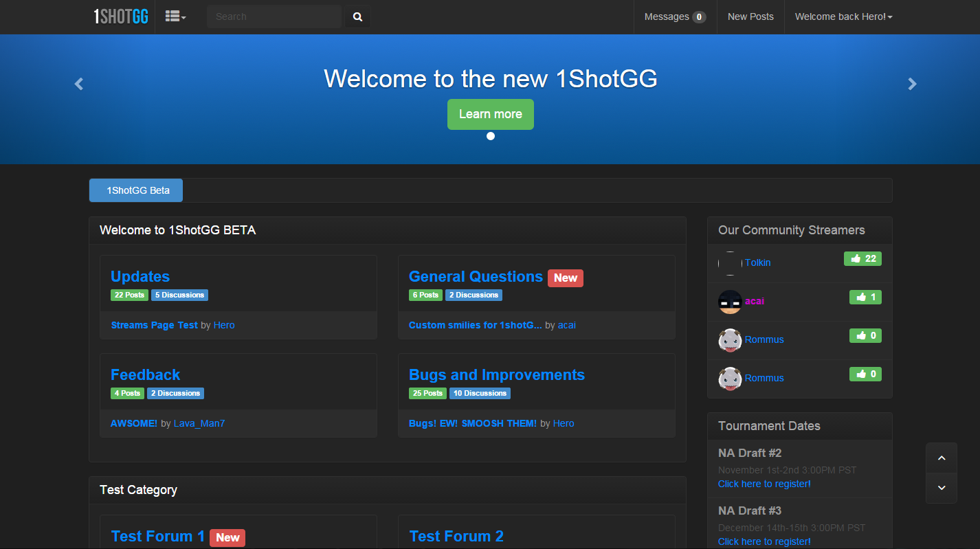Click Our Community Streamers header
The image size is (980, 549).
[x=792, y=230]
